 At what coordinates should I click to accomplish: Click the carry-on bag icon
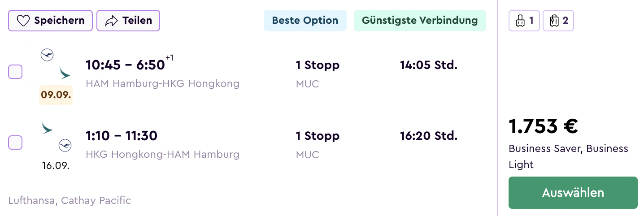point(520,21)
